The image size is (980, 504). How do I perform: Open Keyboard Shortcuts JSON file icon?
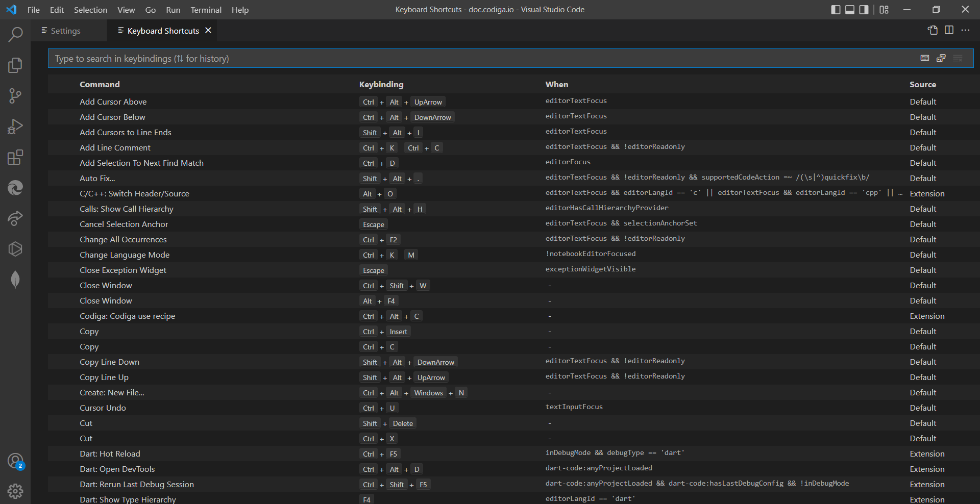[x=933, y=30]
